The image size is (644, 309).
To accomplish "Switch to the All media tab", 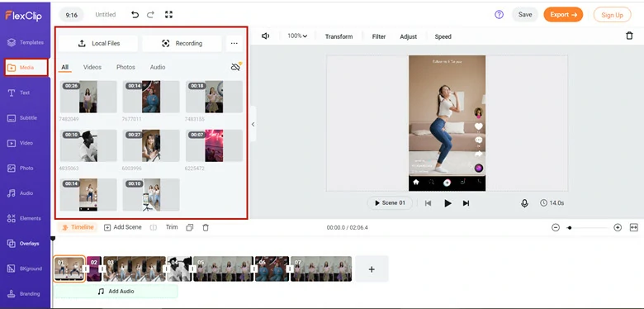I will click(65, 68).
